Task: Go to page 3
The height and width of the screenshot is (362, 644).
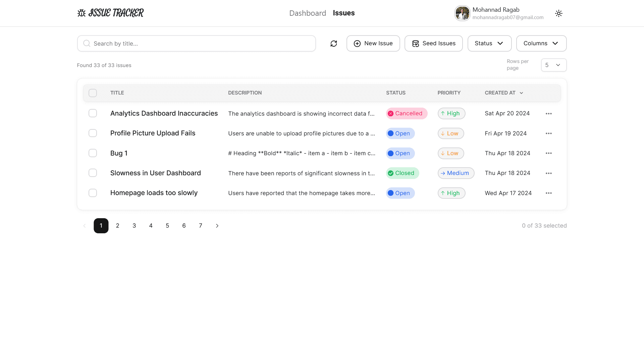Action: [134, 226]
